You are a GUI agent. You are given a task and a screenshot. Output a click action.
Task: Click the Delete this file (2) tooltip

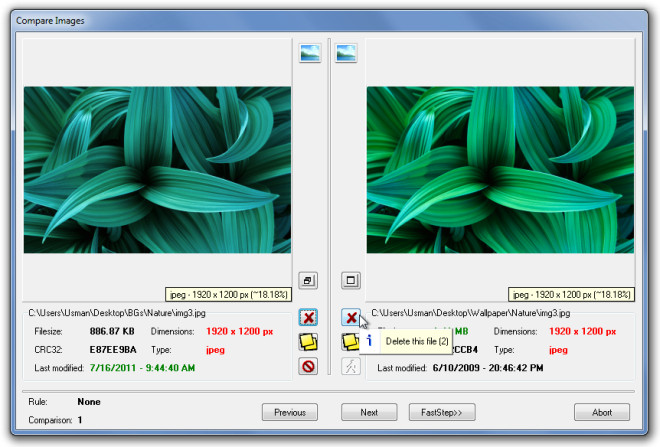[407, 341]
